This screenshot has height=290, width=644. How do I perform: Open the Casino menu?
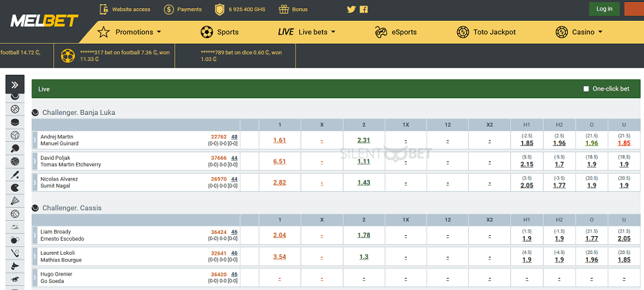coord(583,32)
